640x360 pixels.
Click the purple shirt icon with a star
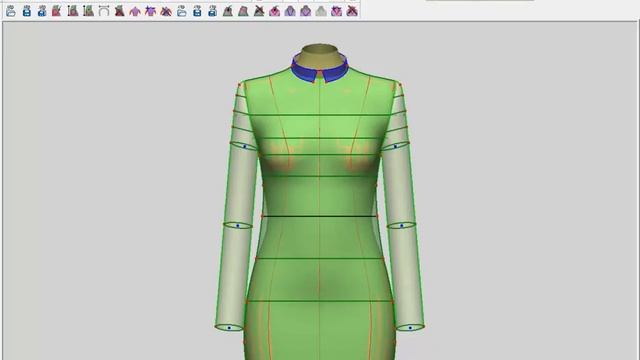(x=150, y=11)
